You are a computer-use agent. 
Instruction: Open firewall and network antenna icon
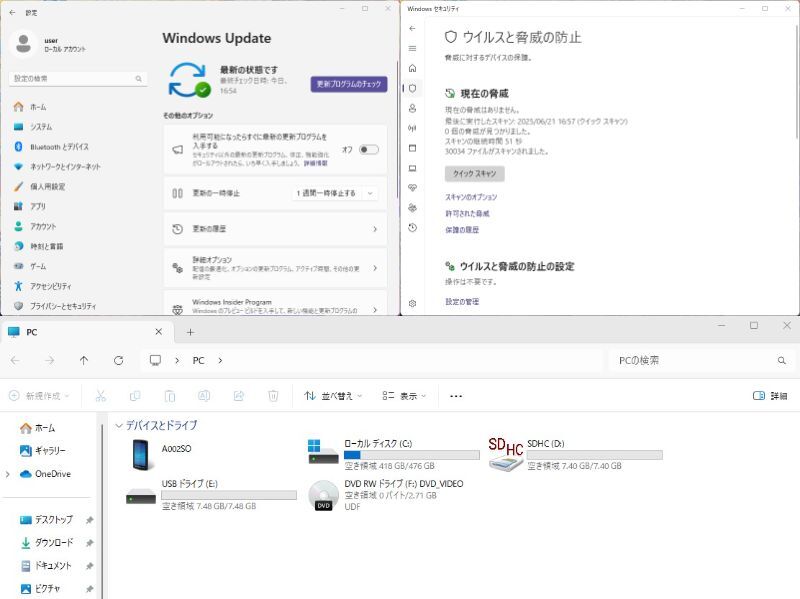[x=412, y=128]
